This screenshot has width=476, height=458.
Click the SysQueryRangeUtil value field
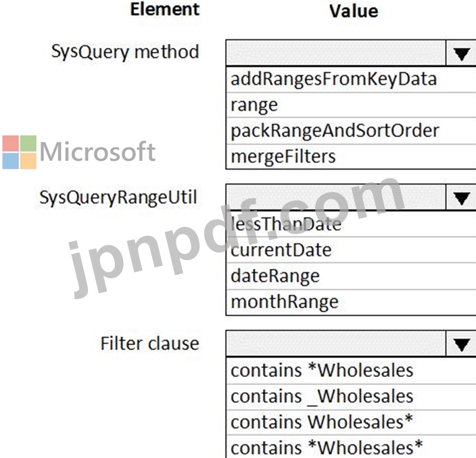336,198
